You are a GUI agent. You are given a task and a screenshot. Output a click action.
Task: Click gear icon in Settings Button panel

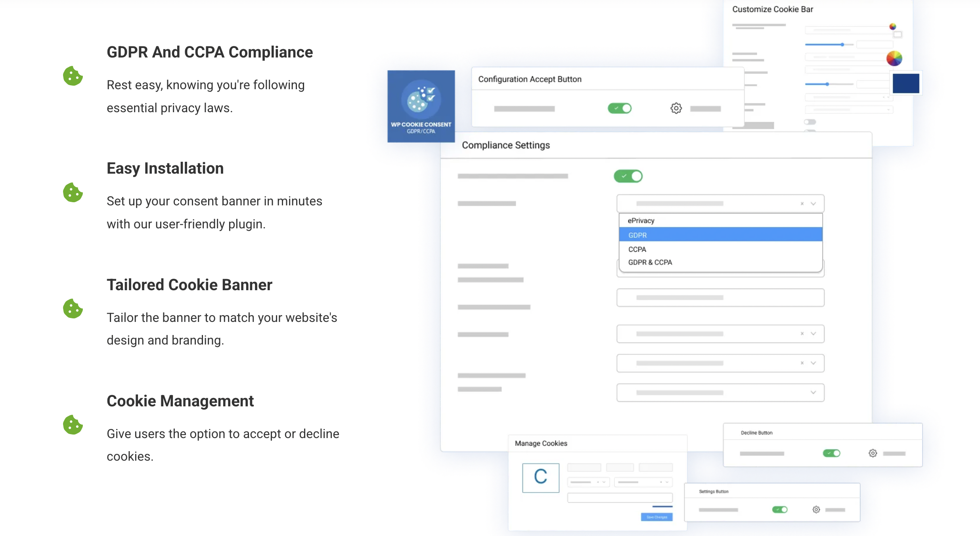816,509
